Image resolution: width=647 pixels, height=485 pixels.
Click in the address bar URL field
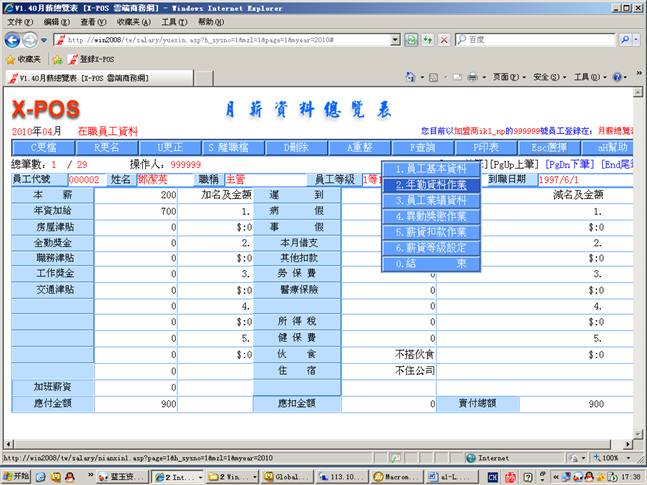point(230,40)
